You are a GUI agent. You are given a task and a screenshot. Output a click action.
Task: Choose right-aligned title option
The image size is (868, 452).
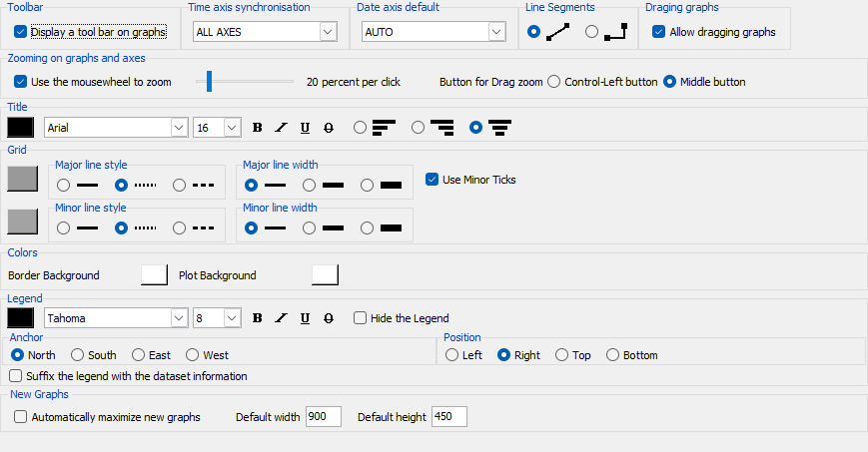coord(418,128)
